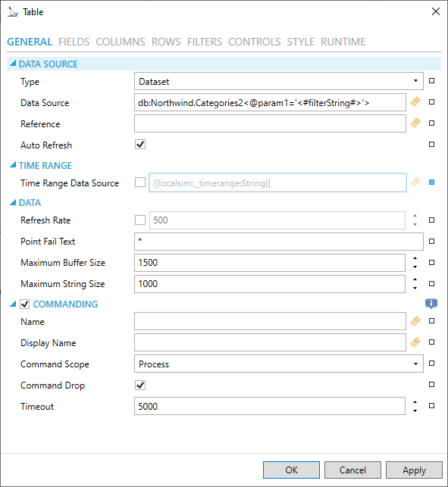Collapse the DATA SOURCE section
This screenshot has width=448, height=487.
13,64
